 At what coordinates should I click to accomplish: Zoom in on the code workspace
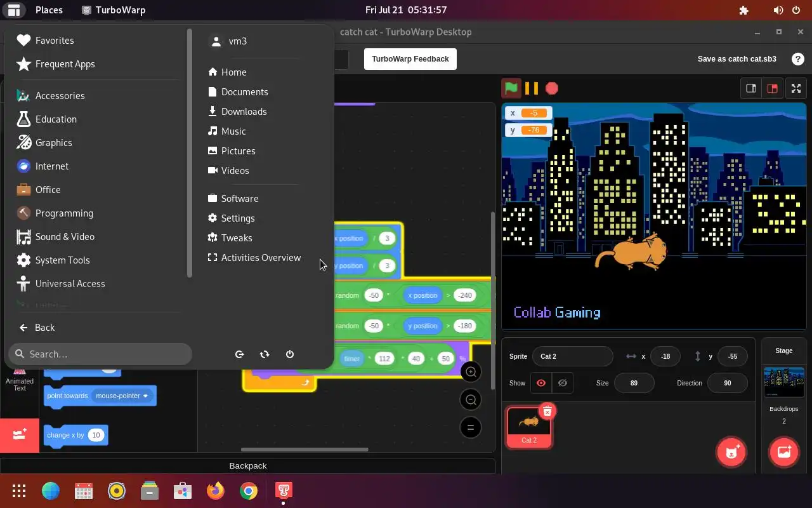(471, 372)
